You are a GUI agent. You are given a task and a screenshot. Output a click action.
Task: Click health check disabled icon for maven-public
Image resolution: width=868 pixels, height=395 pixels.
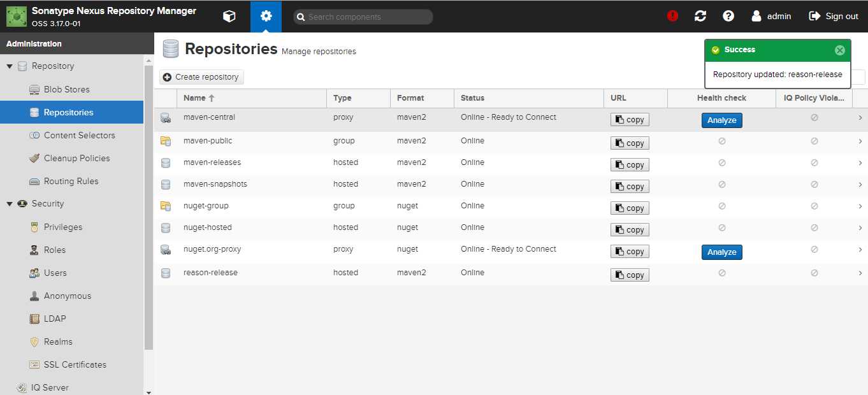click(722, 141)
